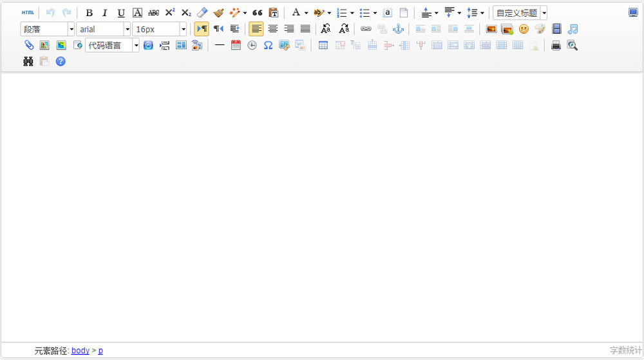644x360 pixels.
Task: Insert a video using the film icon
Action: pyautogui.click(x=556, y=29)
